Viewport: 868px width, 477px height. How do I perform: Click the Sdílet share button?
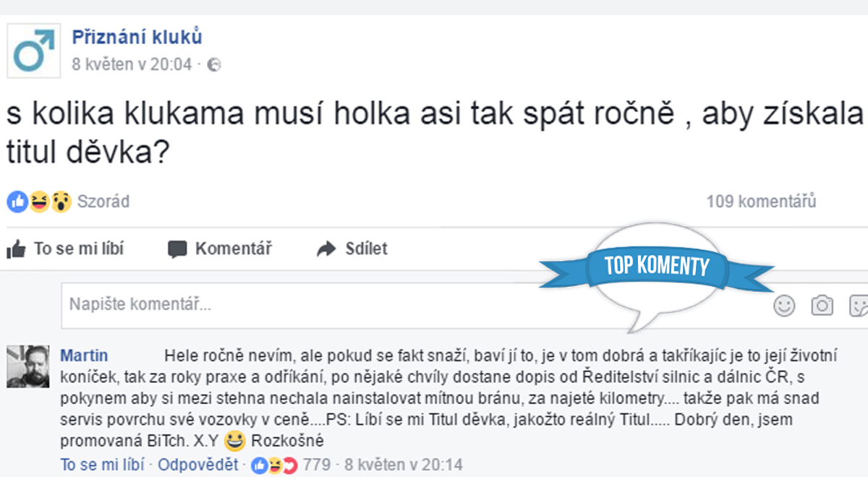point(352,249)
